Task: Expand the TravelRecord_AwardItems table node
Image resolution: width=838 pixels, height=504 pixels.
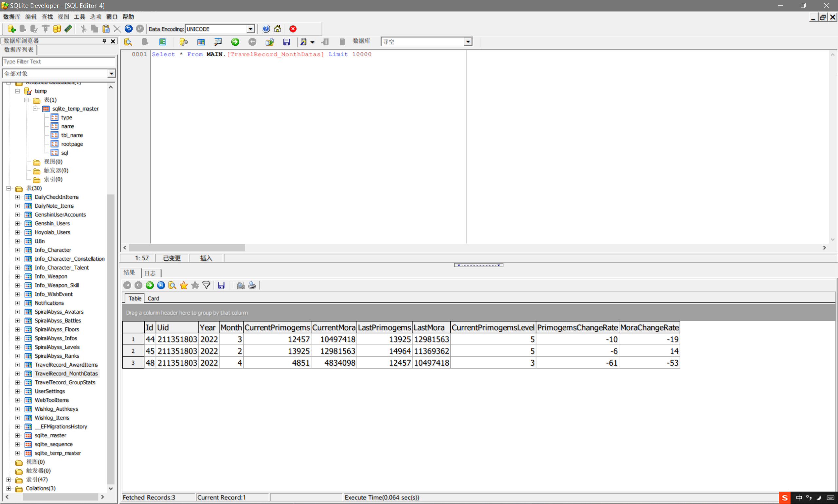Action: point(17,365)
